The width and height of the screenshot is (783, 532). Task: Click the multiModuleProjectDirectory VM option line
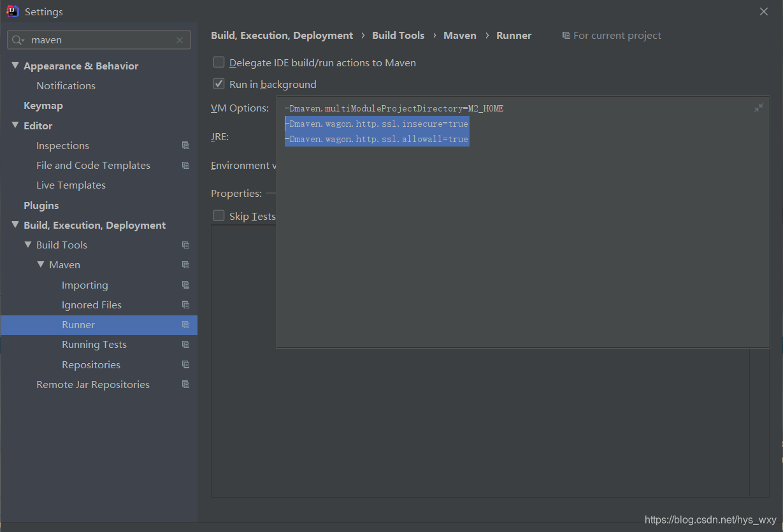394,109
